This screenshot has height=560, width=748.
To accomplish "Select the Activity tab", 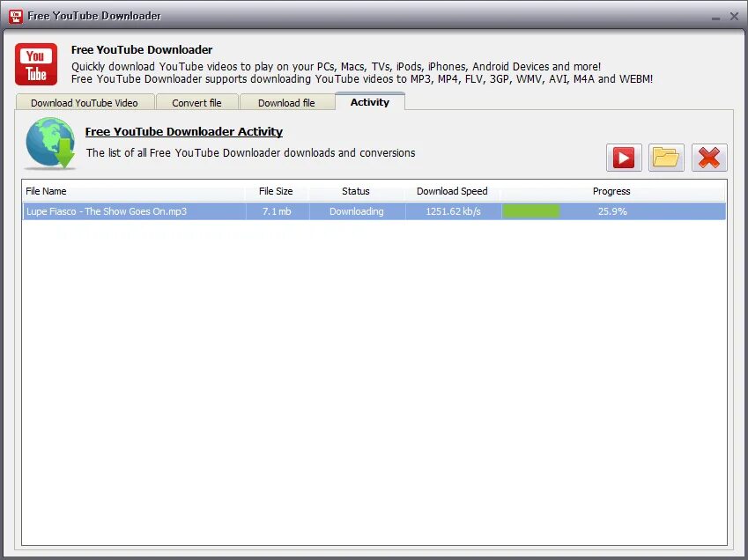I will pos(370,102).
